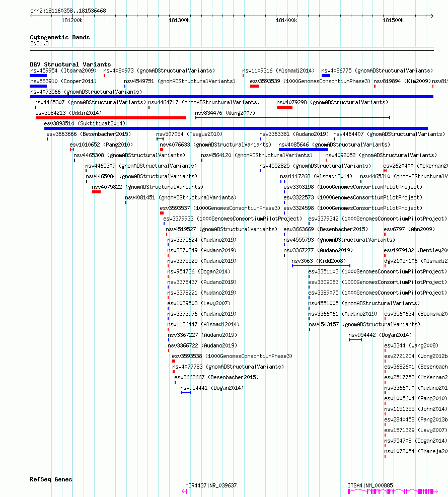The image size is (448, 497).
Task: Click esv3379933 PilotProject label
Action: coord(233,219)
